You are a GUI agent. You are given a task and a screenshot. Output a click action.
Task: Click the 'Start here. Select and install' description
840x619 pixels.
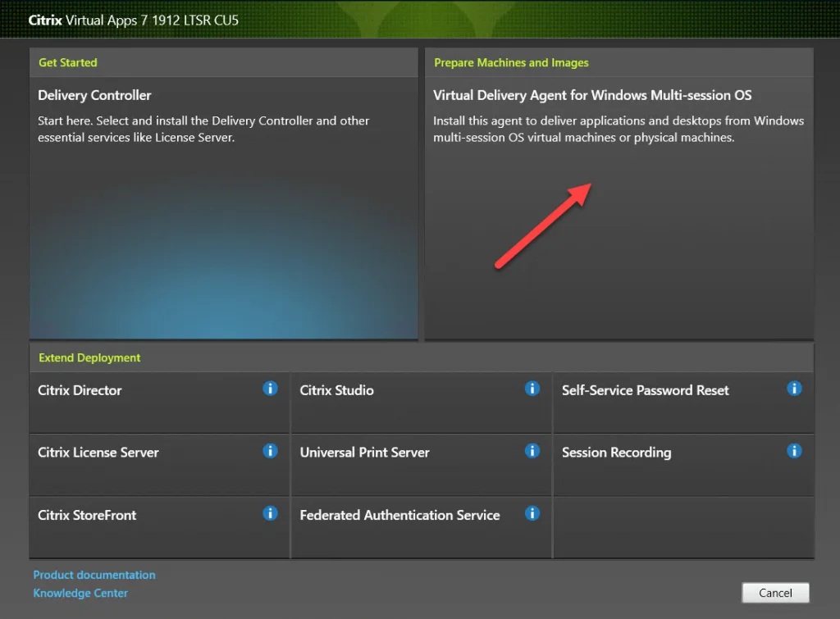click(203, 129)
